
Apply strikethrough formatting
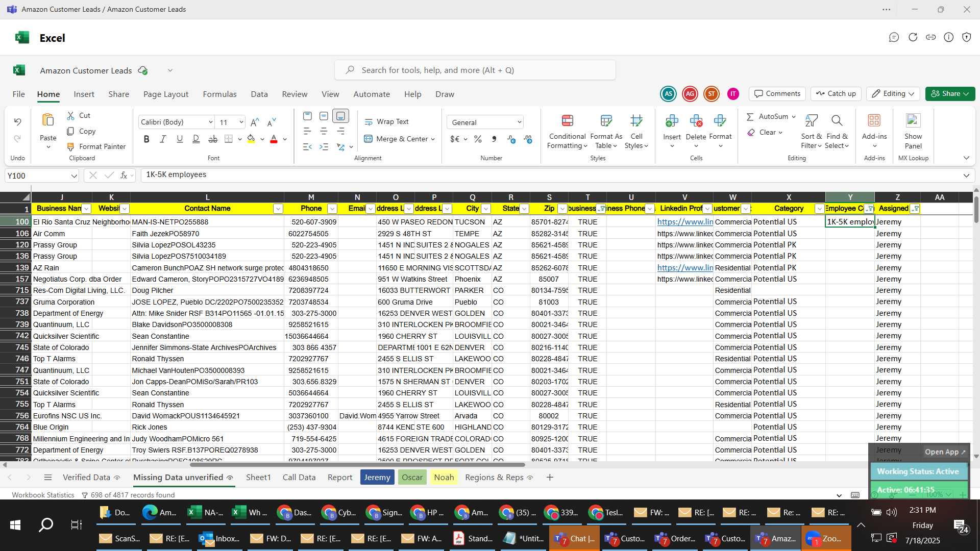[x=213, y=139]
